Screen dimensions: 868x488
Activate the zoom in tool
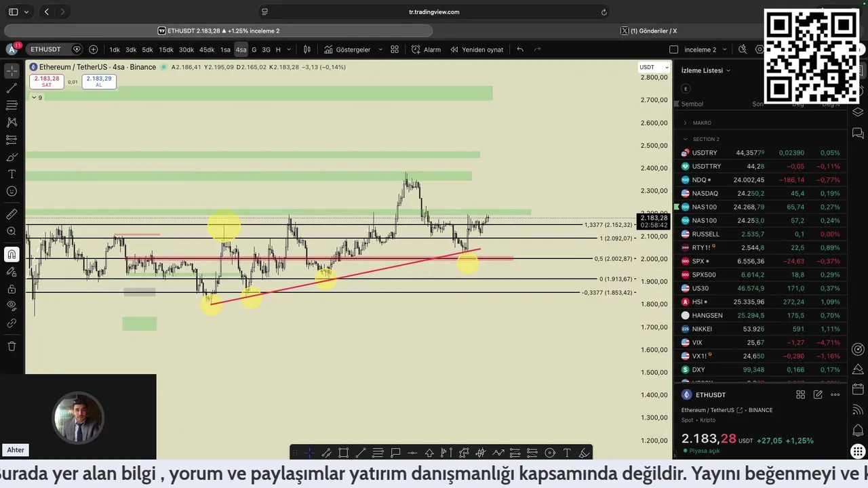tap(12, 232)
